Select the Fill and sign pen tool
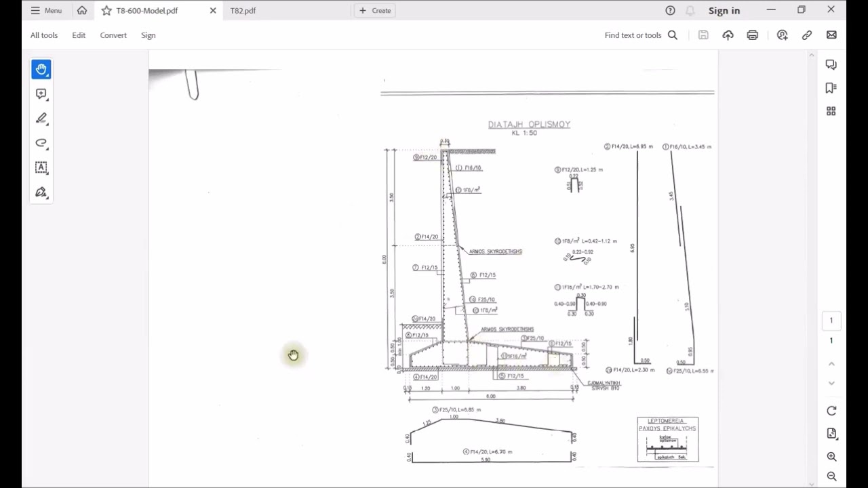Viewport: 868px width, 488px height. click(x=41, y=192)
